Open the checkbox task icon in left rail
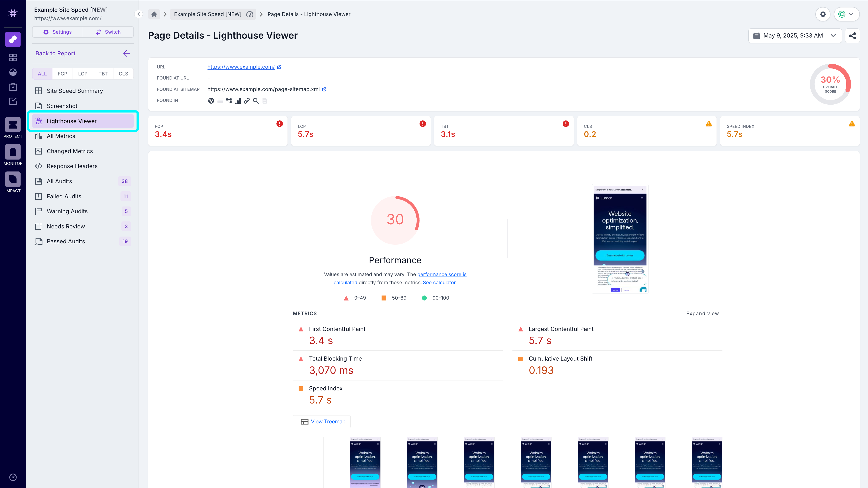The width and height of the screenshot is (868, 488). click(x=13, y=101)
